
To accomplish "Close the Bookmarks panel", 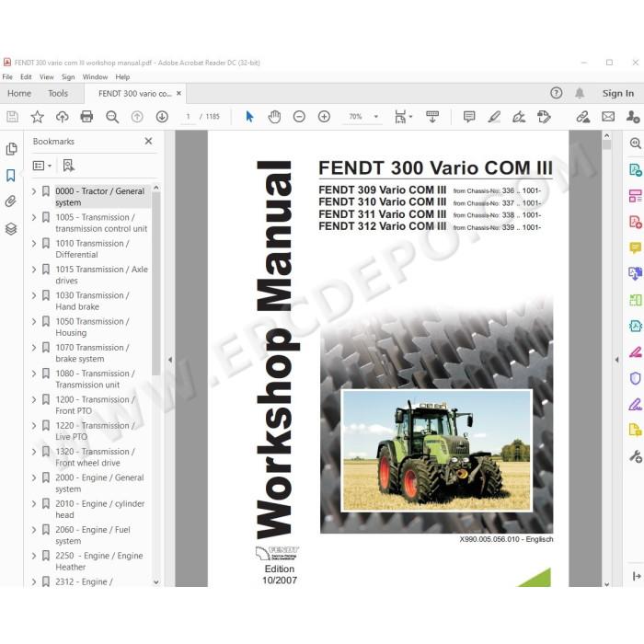I will click(x=149, y=141).
